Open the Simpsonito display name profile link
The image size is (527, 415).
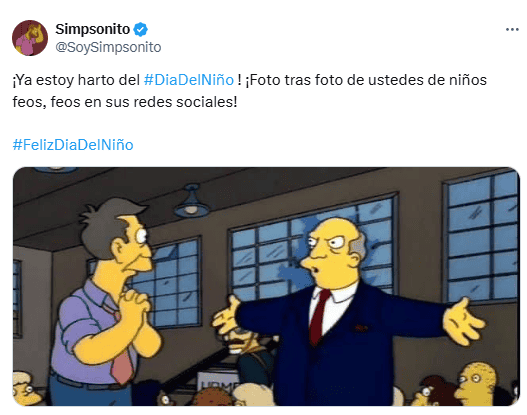tap(92, 29)
